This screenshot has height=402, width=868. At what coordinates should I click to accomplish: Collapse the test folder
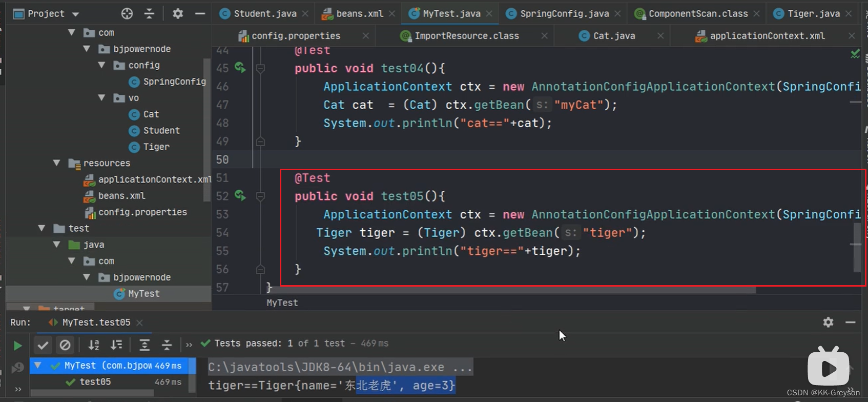42,228
